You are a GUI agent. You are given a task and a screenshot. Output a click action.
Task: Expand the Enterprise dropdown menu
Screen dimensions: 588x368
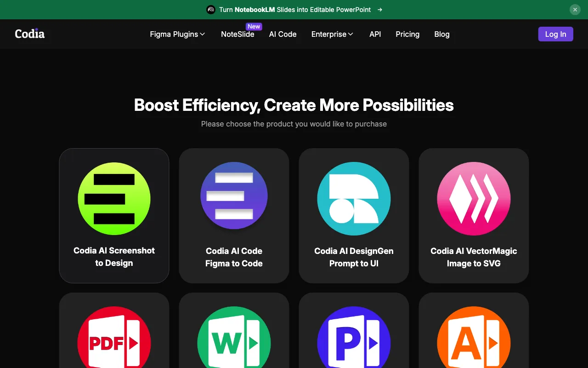(332, 34)
